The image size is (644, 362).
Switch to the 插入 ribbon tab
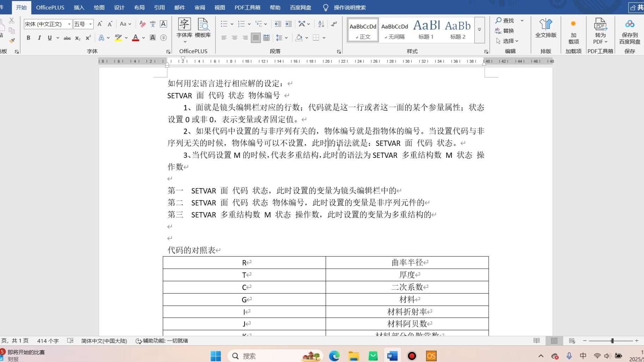pyautogui.click(x=79, y=7)
